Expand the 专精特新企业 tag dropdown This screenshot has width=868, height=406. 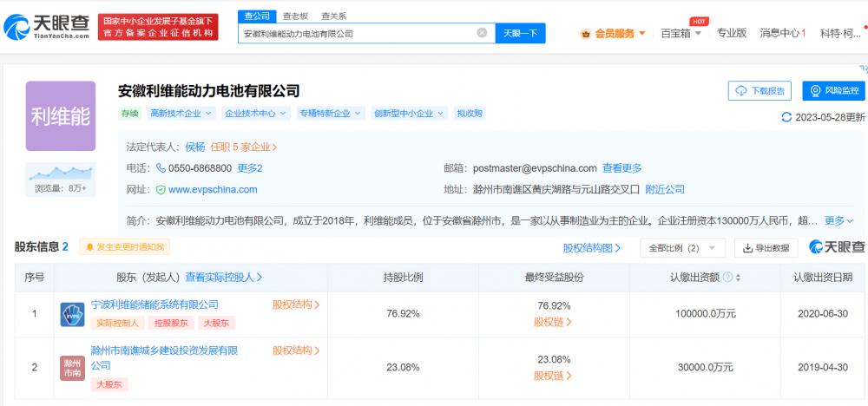point(331,114)
